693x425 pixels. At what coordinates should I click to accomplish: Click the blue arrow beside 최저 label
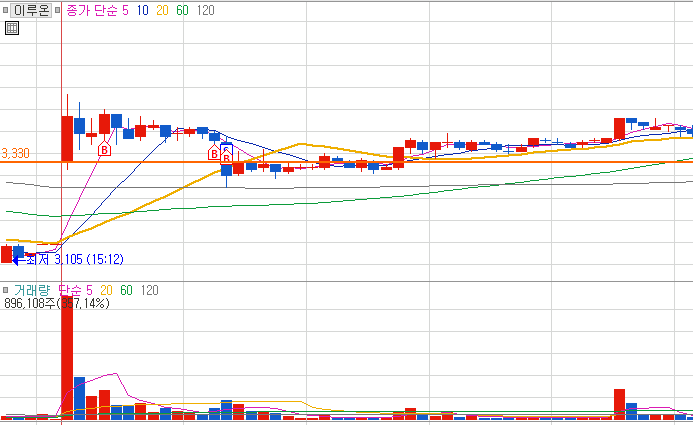(16, 261)
